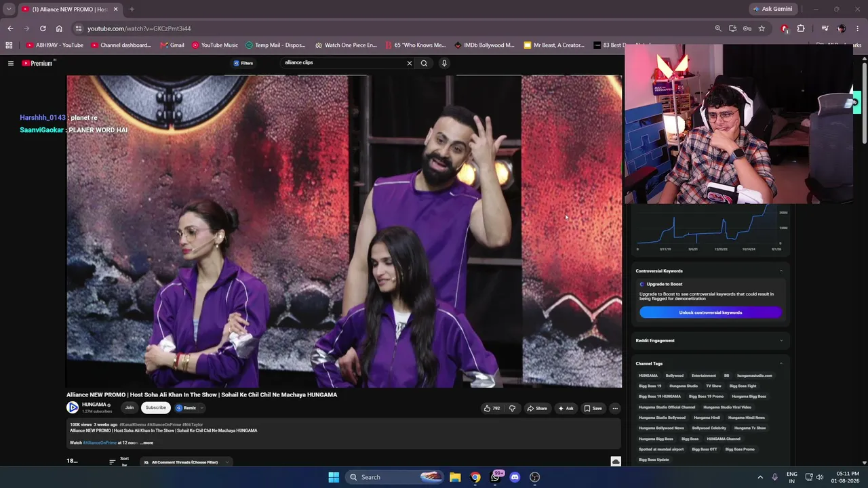868x488 pixels.
Task: Click the Windows taskbar Search box
Action: (x=395, y=477)
